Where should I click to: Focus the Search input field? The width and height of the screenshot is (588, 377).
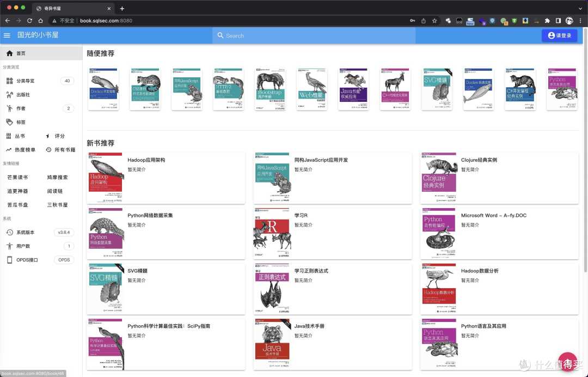coord(314,35)
